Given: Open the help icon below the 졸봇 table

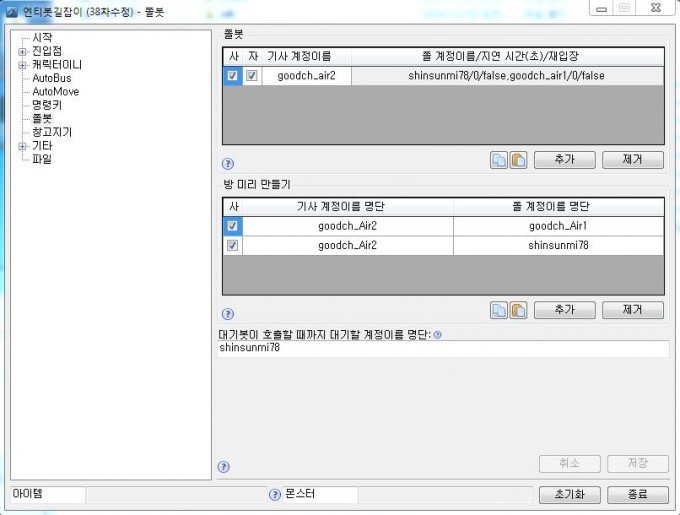Looking at the screenshot, I should (228, 163).
